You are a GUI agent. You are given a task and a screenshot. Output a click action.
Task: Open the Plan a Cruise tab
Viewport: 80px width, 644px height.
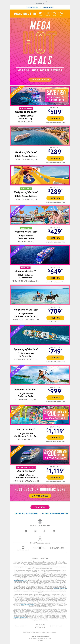[x=32, y=7]
